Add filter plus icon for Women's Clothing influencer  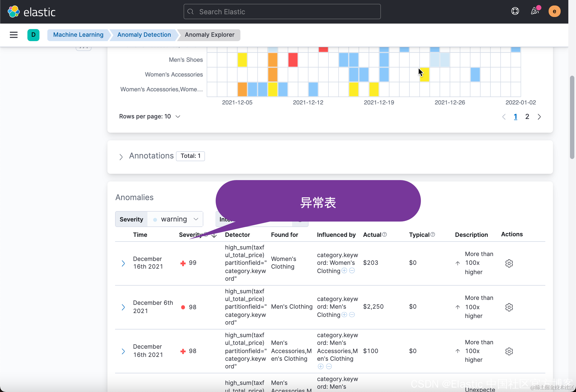click(344, 271)
